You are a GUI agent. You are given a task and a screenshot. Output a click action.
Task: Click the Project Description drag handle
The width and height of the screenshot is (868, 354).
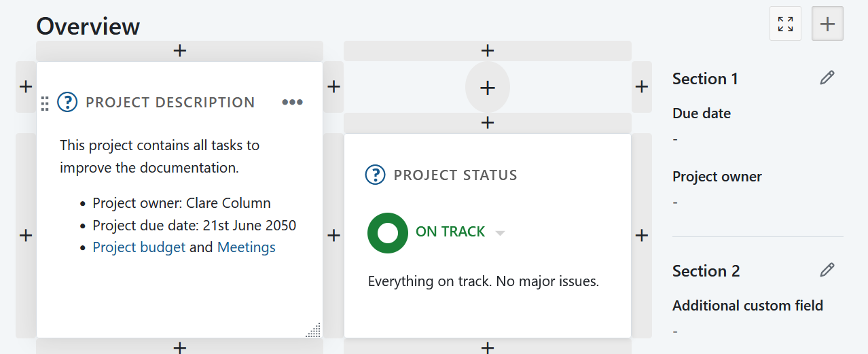[45, 103]
